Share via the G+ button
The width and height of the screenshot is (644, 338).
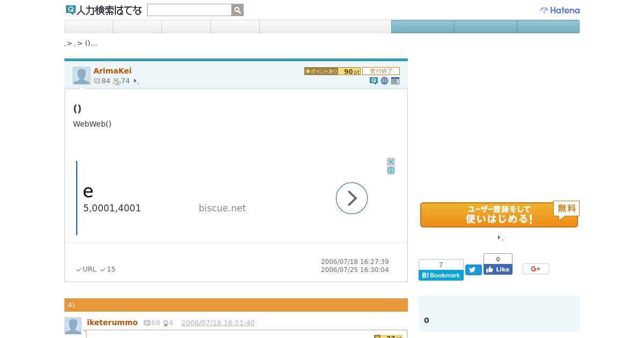[536, 269]
